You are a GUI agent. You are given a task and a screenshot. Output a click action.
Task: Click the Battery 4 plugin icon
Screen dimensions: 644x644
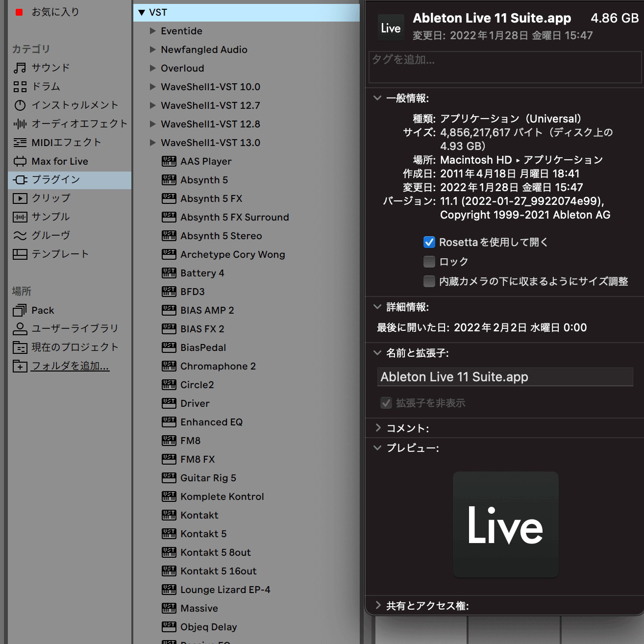coord(169,272)
